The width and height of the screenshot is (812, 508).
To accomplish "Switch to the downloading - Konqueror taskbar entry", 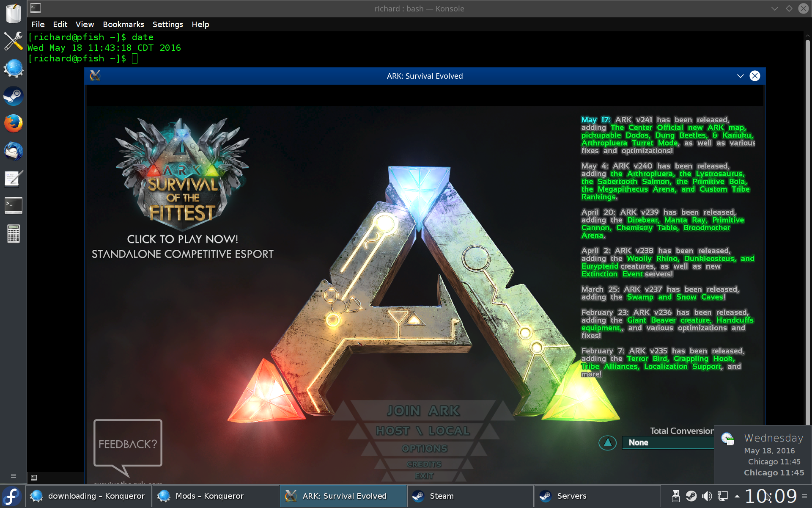I will tap(89, 496).
